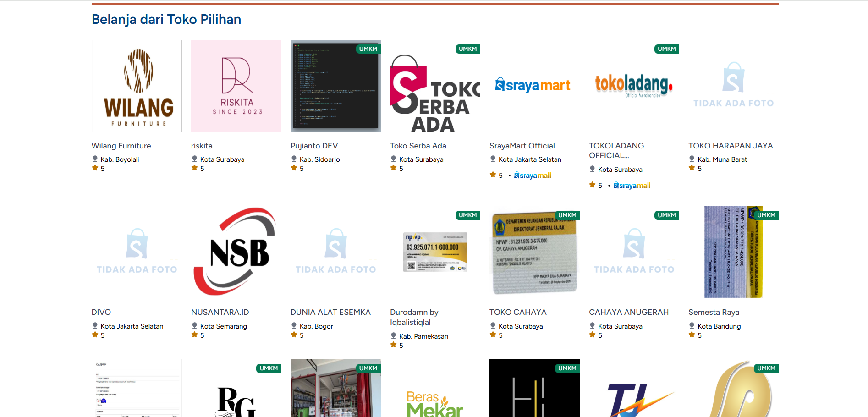Viewport: 868px width, 417px height.
Task: Click the UMKM badge on CAHAYA ANUGERAH
Action: (x=667, y=215)
